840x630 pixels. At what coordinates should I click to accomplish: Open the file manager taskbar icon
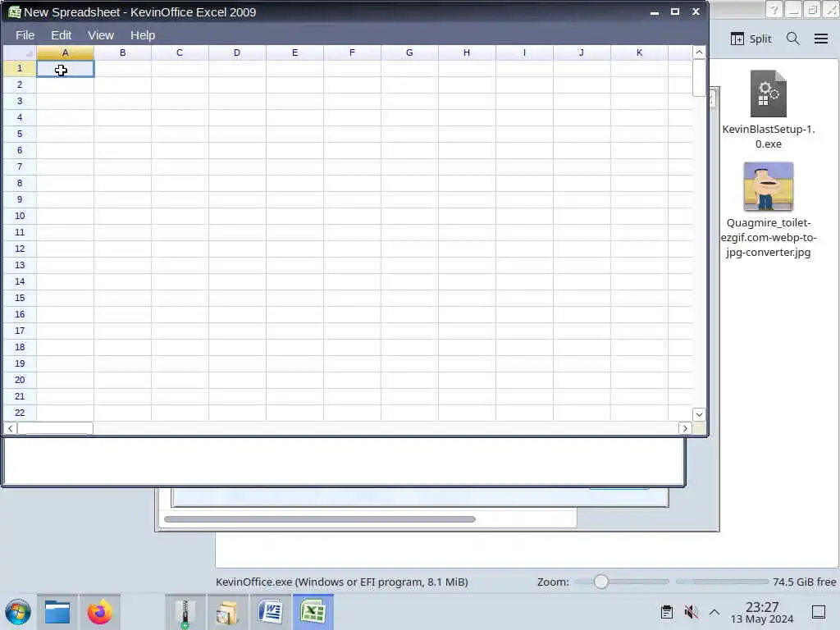click(x=57, y=612)
